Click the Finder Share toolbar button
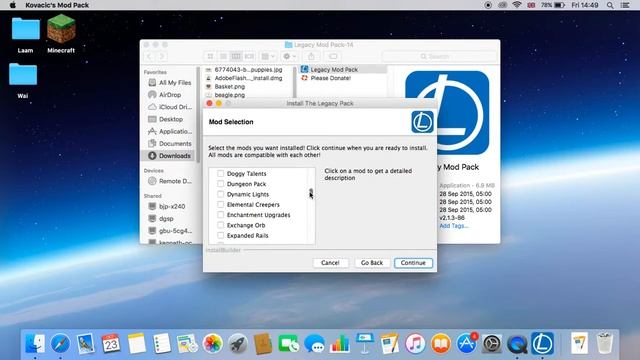The height and width of the screenshot is (360, 640). tap(311, 56)
